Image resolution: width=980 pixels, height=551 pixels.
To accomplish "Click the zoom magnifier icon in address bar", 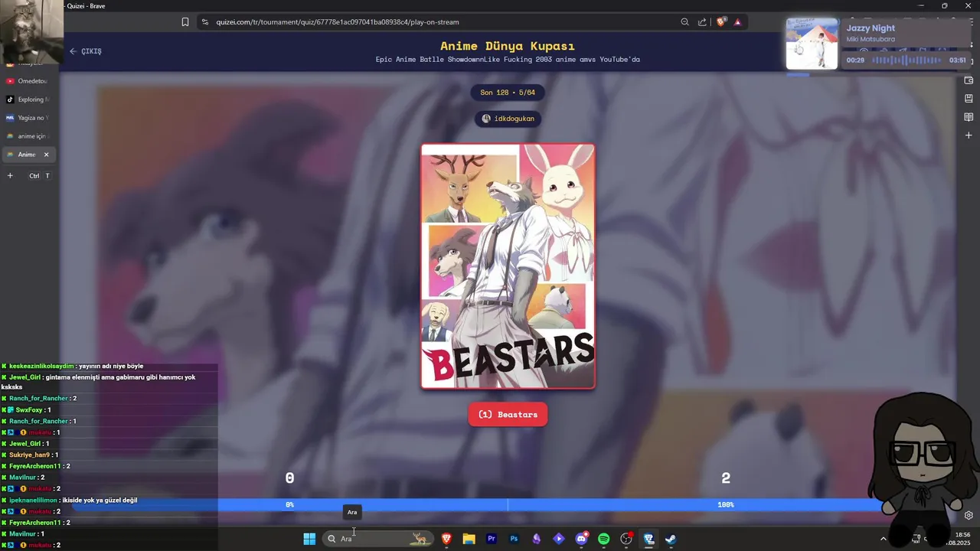I will tap(685, 22).
